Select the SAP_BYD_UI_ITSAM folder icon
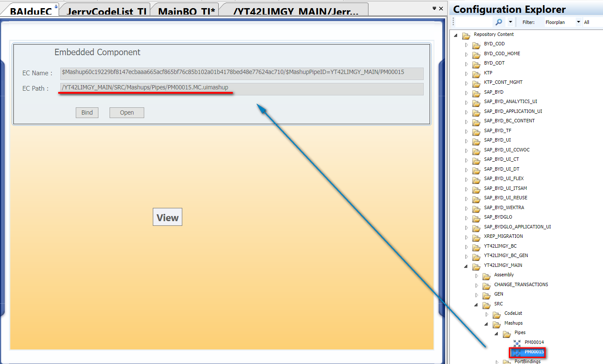Viewport: 603px width, 364px height. (x=476, y=189)
